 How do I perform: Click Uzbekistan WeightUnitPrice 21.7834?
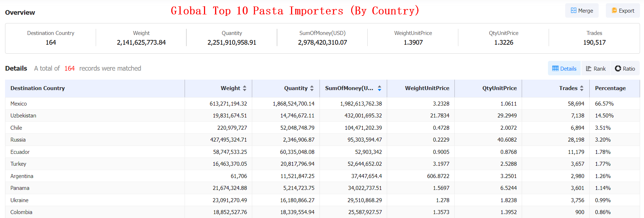pyautogui.click(x=440, y=116)
